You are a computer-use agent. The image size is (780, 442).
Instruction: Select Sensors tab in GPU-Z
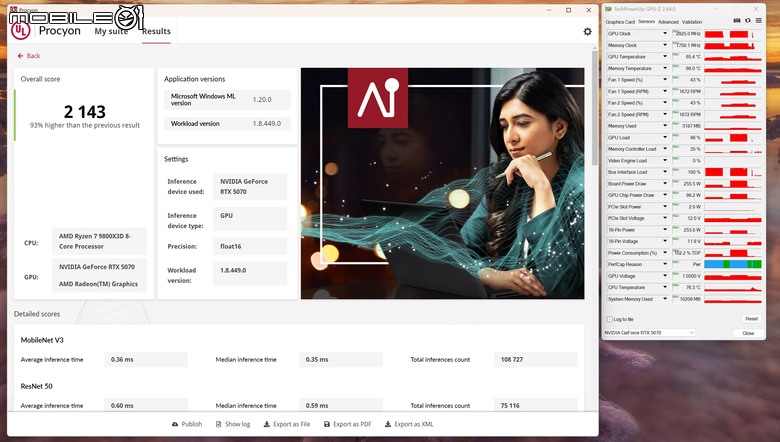646,22
